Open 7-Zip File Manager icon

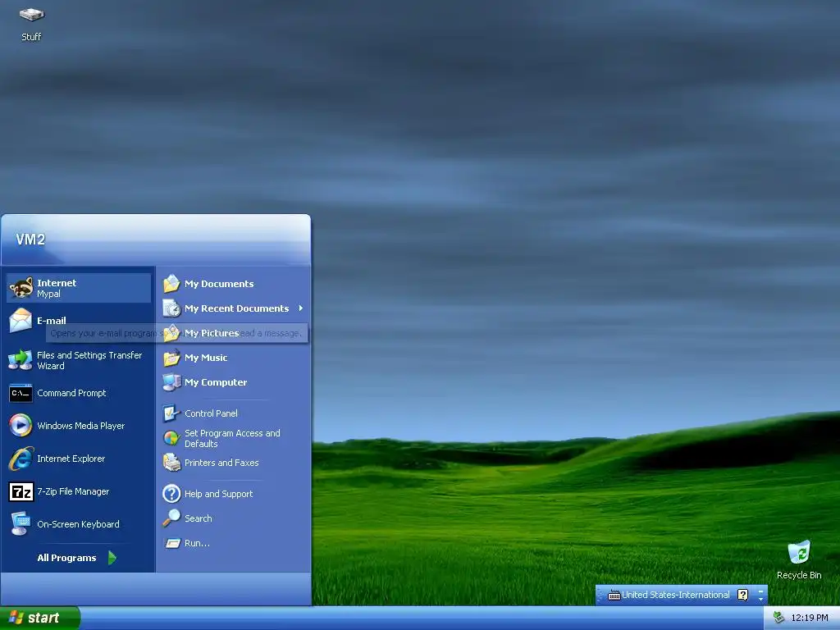pyautogui.click(x=21, y=491)
